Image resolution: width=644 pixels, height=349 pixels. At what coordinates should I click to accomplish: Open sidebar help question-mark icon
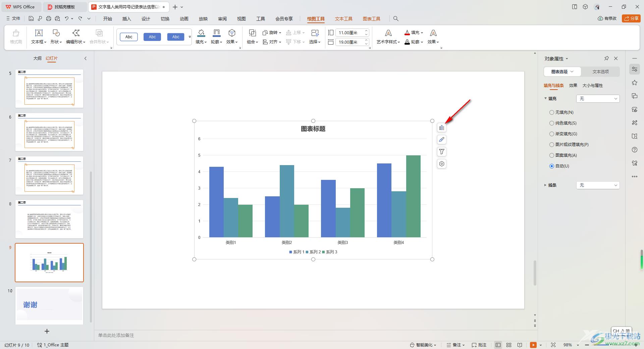[634, 150]
